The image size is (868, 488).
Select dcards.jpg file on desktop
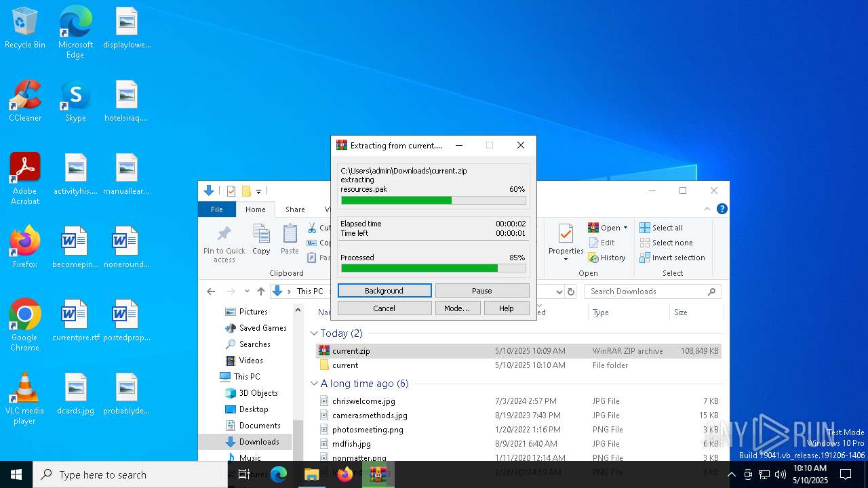click(x=75, y=394)
